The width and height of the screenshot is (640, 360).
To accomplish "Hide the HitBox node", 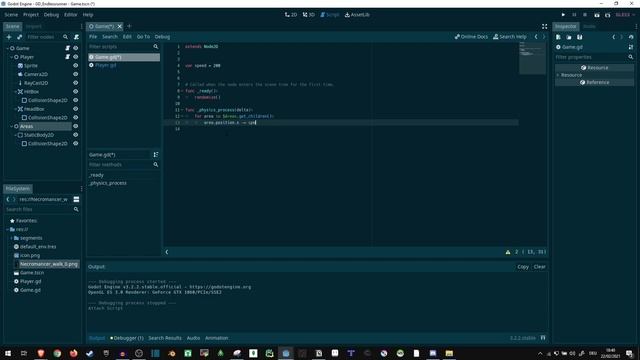I will click(x=76, y=91).
